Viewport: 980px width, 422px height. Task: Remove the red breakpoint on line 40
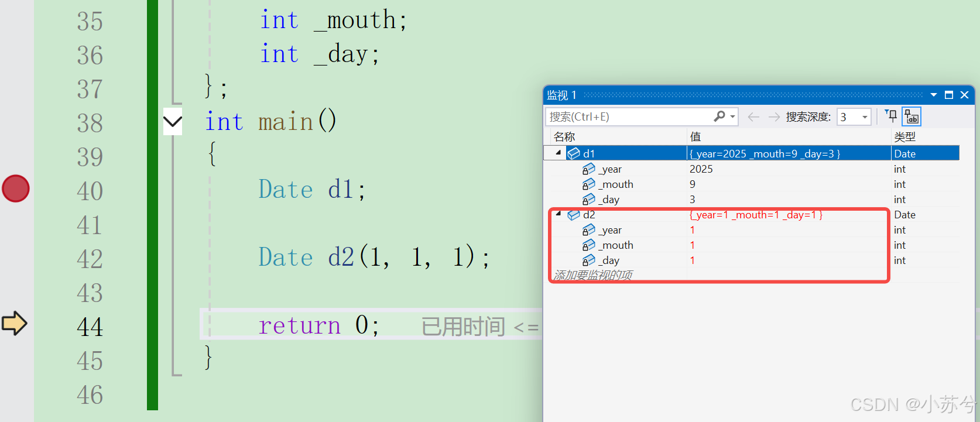point(16,188)
